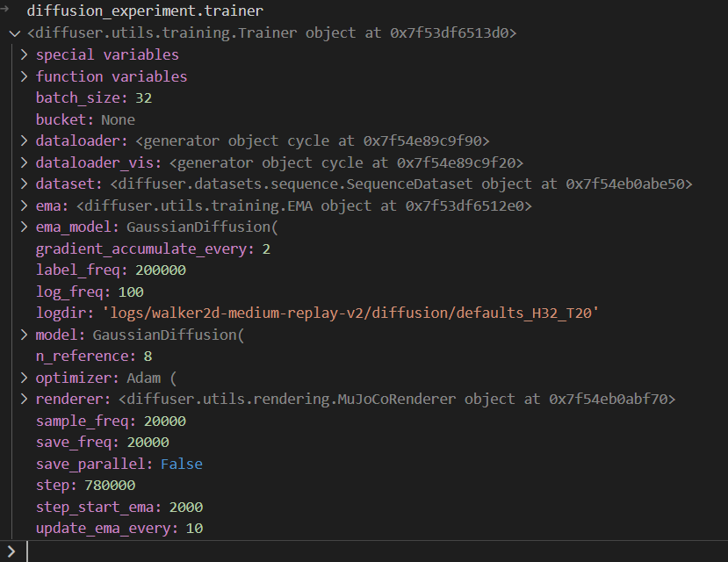Expand the dataloader_vis generator object
728x562 pixels.
pos(24,162)
